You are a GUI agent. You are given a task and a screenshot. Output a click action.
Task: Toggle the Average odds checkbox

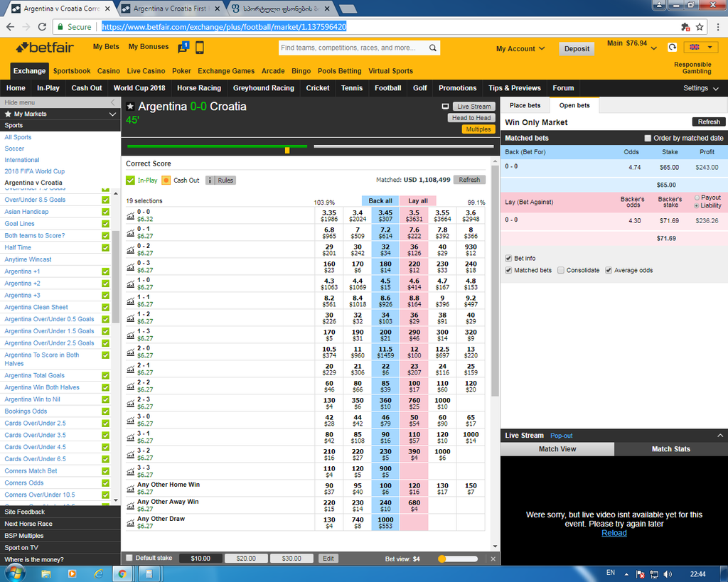click(609, 270)
